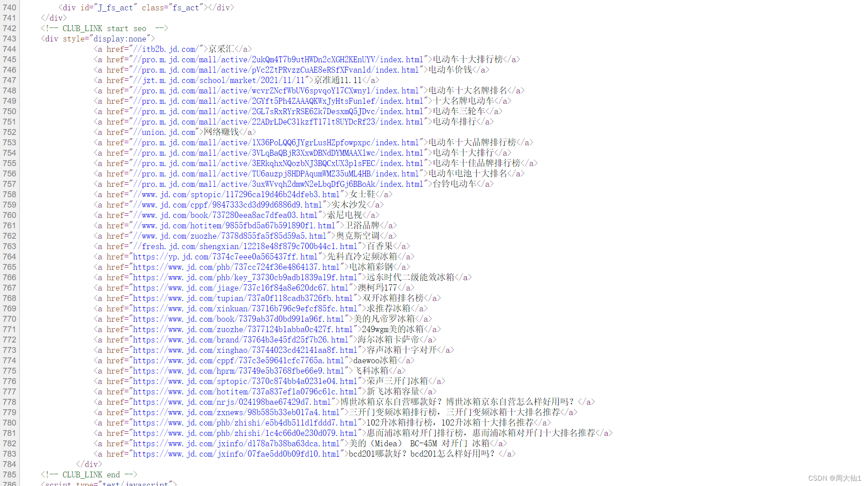The height and width of the screenshot is (486, 868).
Task: Click anchor text 奥克斯空调
Action: (358, 236)
